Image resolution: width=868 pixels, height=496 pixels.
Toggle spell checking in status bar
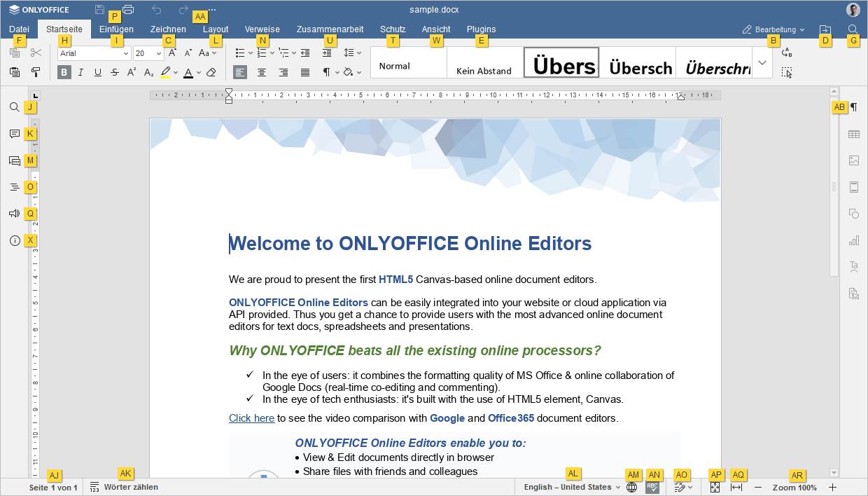coord(652,488)
